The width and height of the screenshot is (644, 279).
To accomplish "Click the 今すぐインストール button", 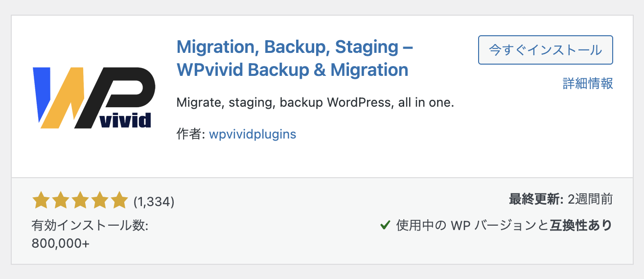I will click(545, 50).
